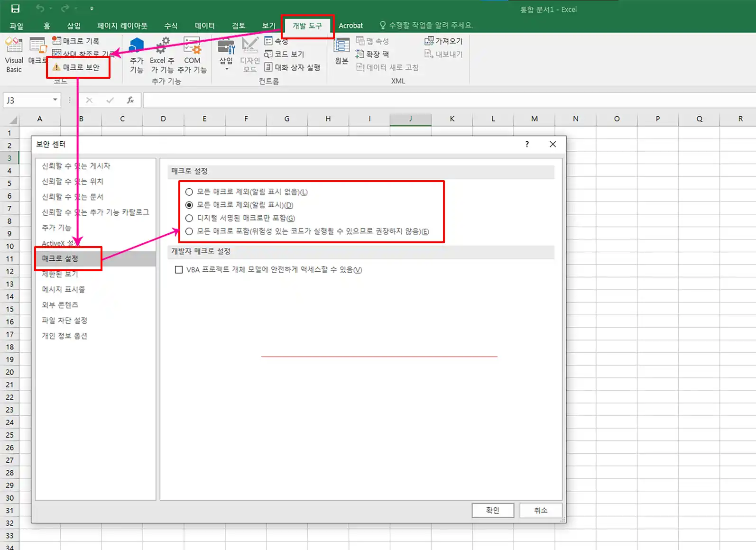The height and width of the screenshot is (550, 756).
Task: Confirm with the 확인 button
Action: [493, 510]
